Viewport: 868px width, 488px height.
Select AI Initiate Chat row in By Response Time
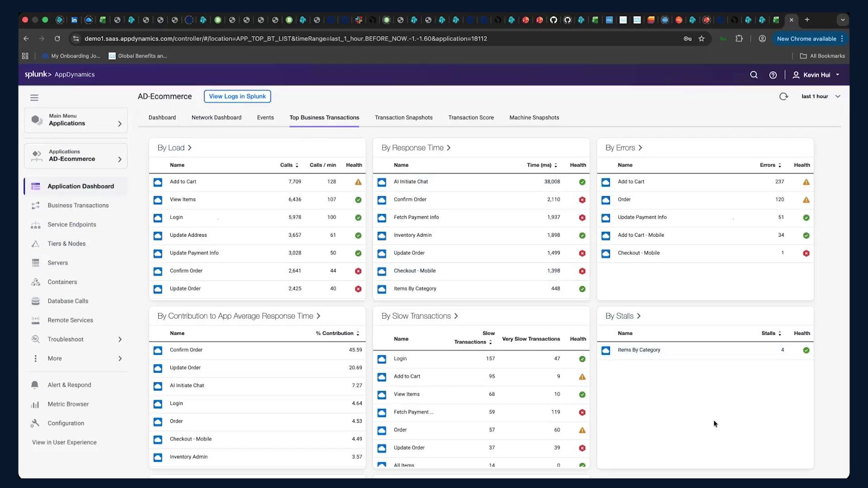[x=481, y=182]
